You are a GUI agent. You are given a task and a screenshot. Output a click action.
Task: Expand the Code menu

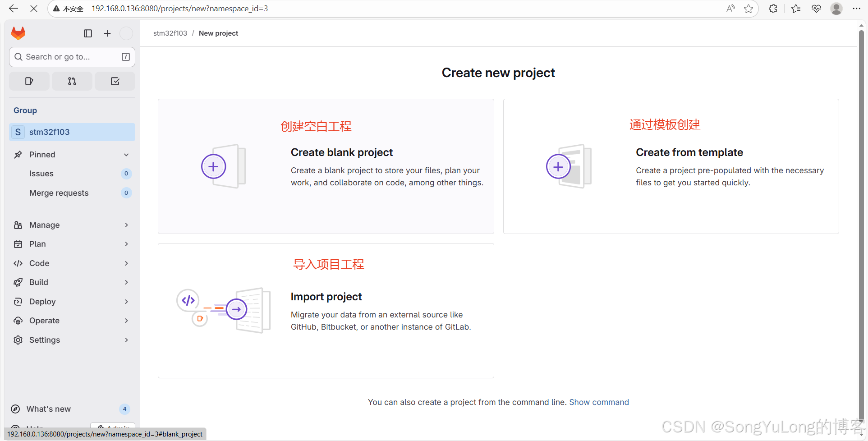pos(72,263)
